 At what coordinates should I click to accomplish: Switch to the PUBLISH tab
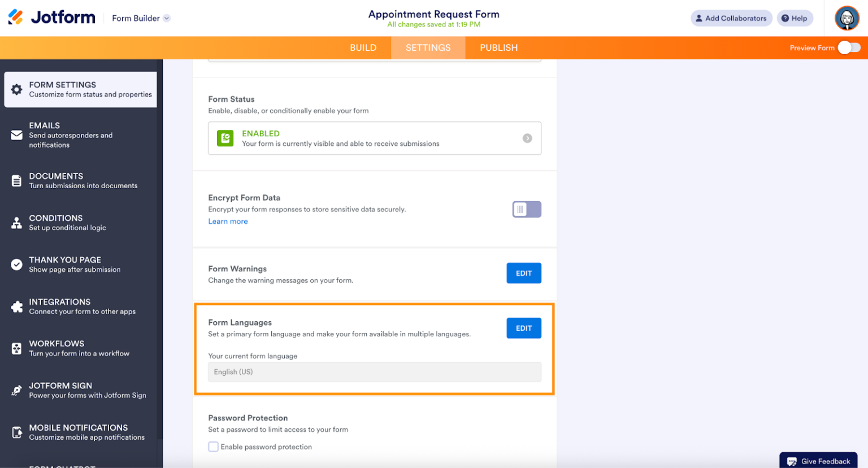coord(499,47)
